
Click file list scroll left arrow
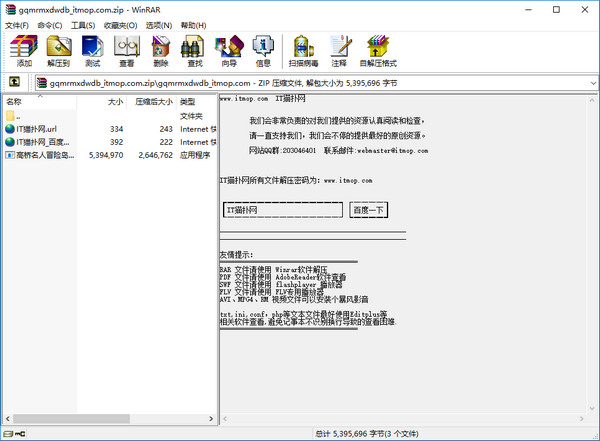click(8, 419)
